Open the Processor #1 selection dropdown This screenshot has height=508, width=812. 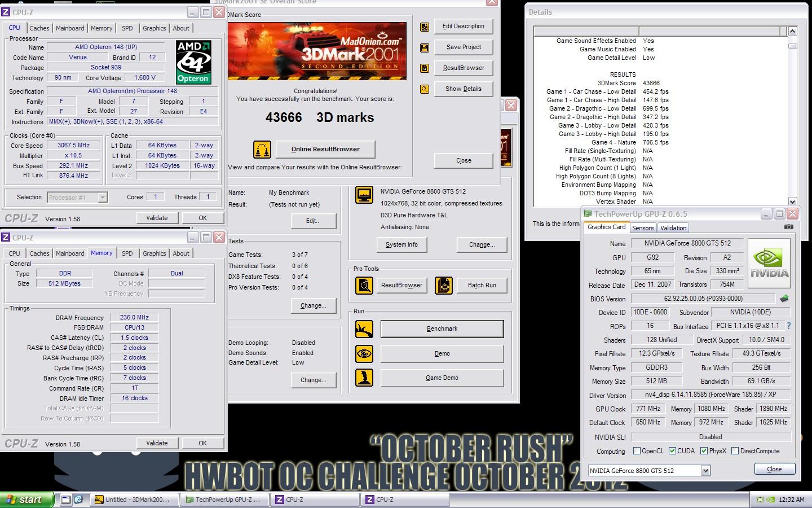pos(103,198)
